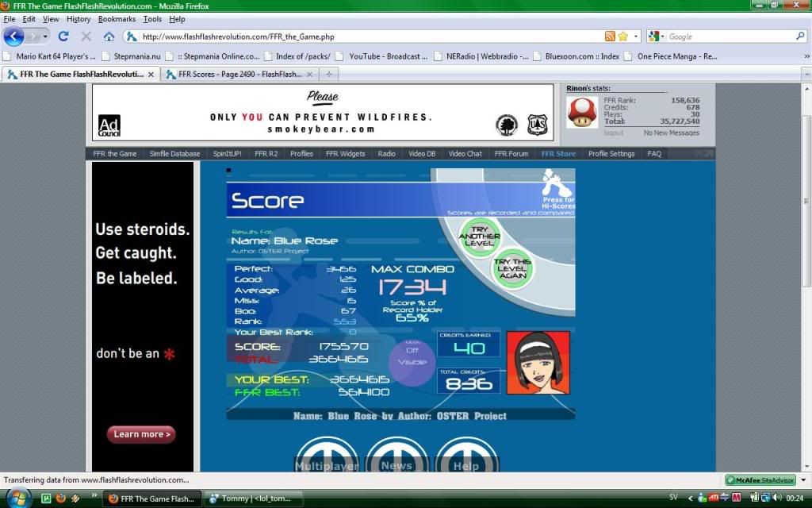Click the Windows Start orb
This screenshot has height=508, width=812.
[x=17, y=498]
